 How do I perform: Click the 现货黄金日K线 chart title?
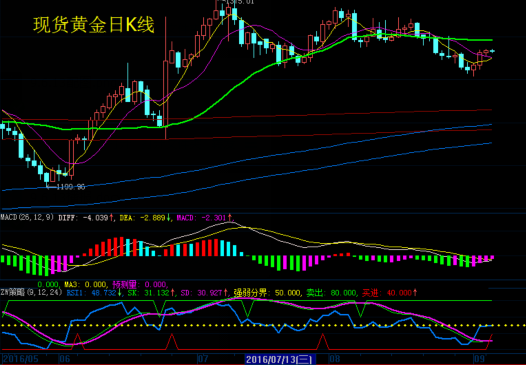click(94, 25)
